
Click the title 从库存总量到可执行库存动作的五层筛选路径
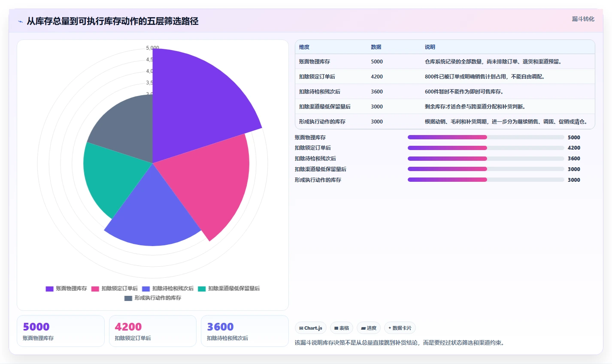[x=112, y=21]
